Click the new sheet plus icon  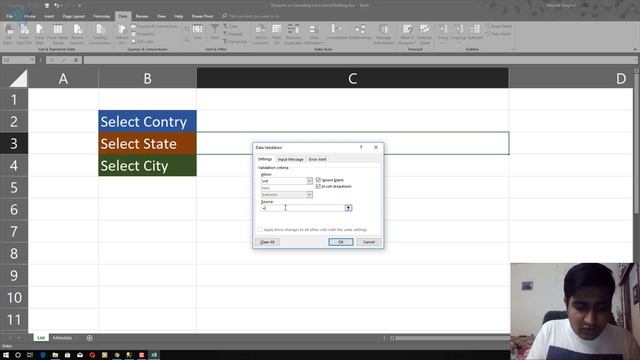(x=89, y=338)
